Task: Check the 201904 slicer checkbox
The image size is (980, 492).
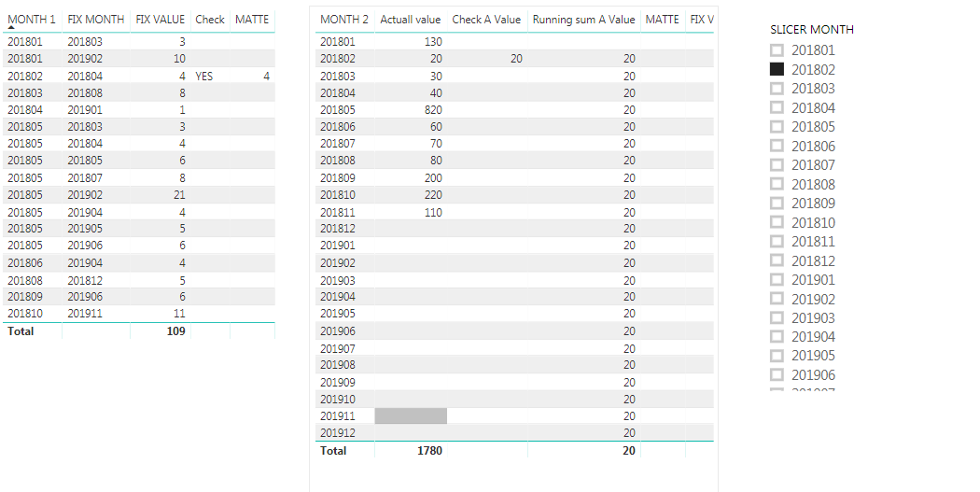Action: [777, 336]
